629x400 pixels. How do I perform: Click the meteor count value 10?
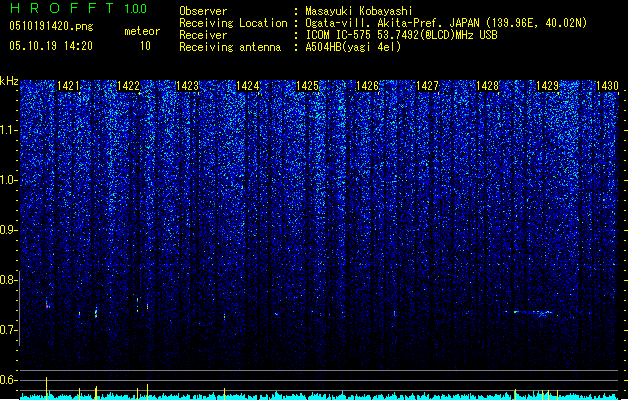pos(145,46)
